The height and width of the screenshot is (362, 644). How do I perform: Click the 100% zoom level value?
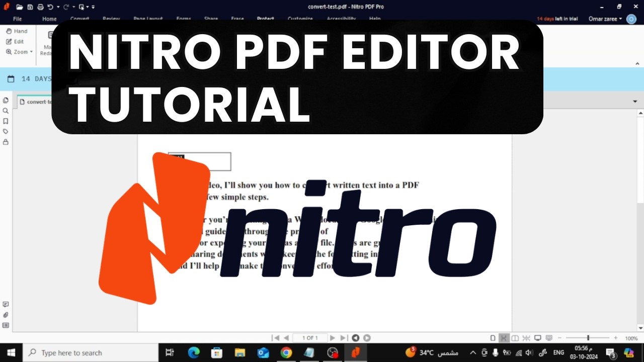[x=631, y=338]
